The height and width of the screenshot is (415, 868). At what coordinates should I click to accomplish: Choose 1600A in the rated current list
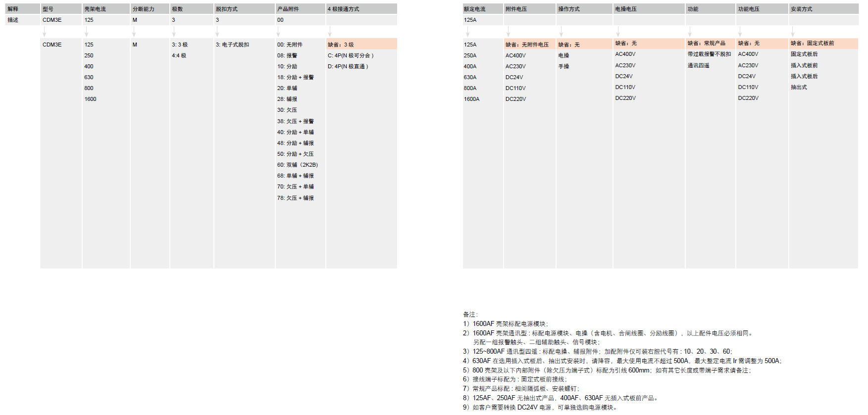point(471,99)
